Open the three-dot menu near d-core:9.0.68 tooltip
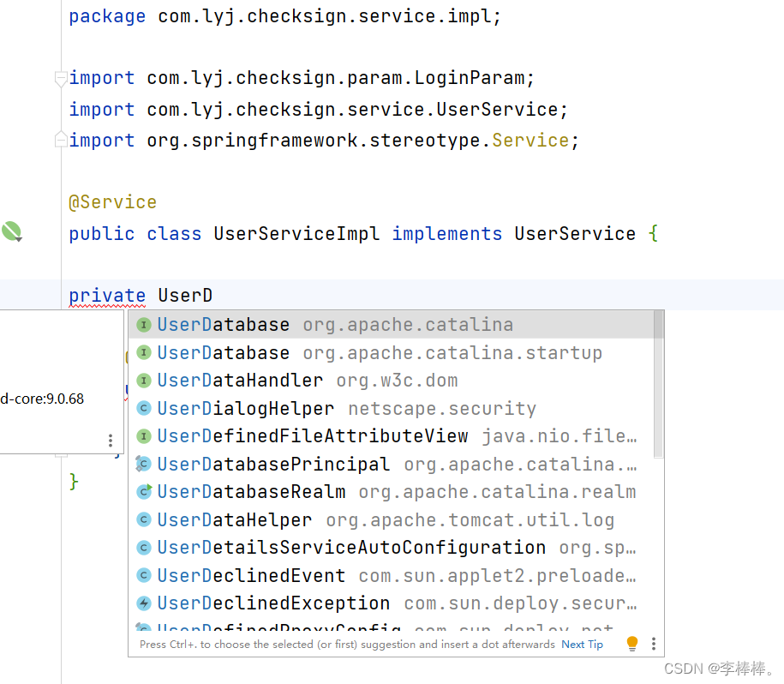Screen dimensions: 784x684 111,440
